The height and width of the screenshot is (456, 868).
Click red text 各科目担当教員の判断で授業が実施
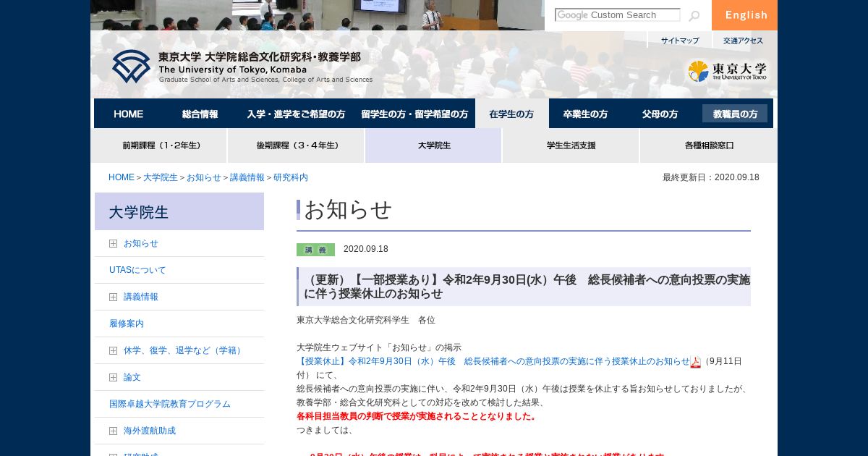click(417, 416)
